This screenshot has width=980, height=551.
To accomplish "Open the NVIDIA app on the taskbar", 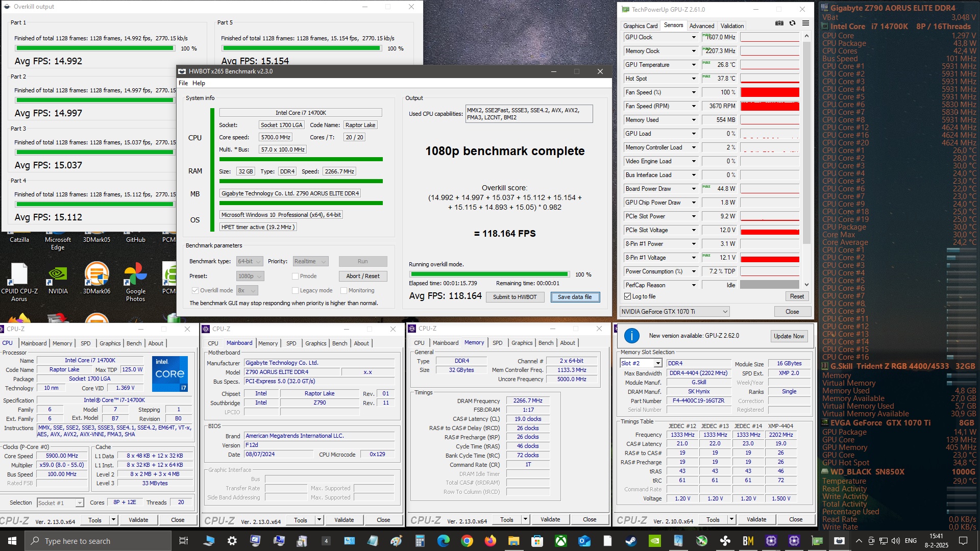I will point(654,541).
